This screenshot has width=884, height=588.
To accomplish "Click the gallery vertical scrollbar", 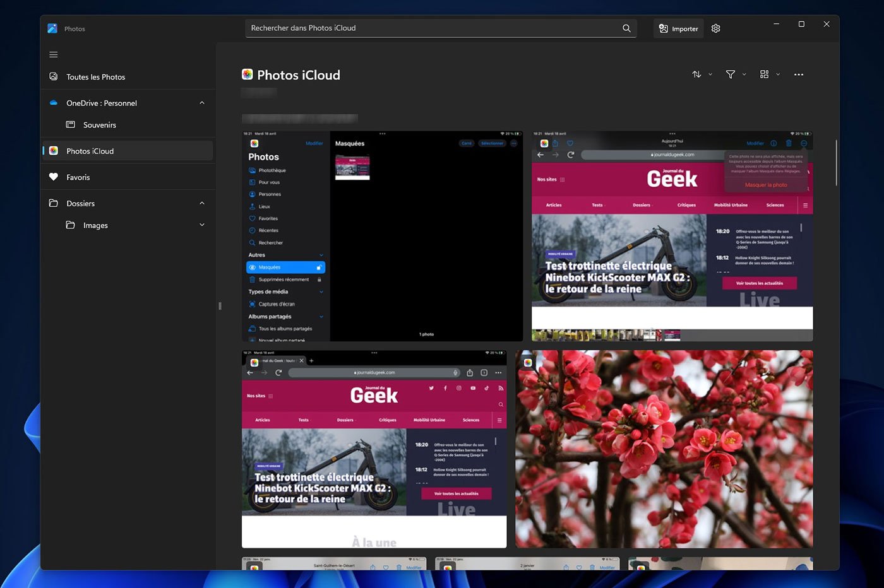I will (x=837, y=163).
